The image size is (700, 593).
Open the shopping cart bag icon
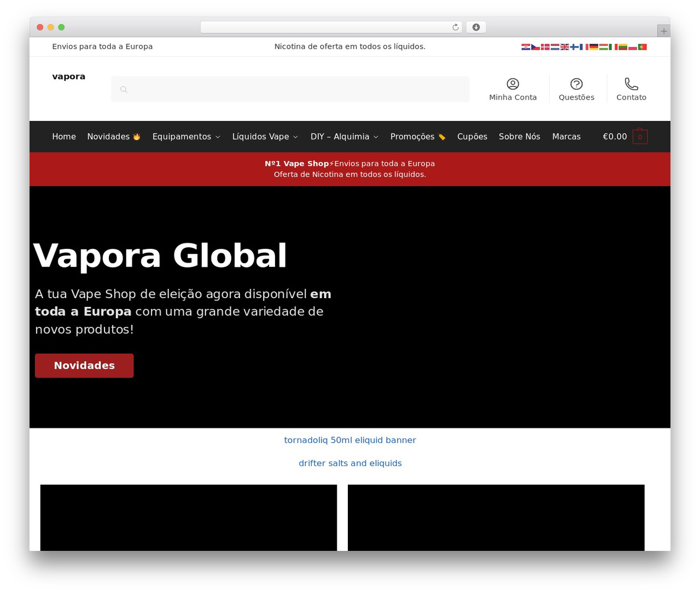click(x=640, y=136)
